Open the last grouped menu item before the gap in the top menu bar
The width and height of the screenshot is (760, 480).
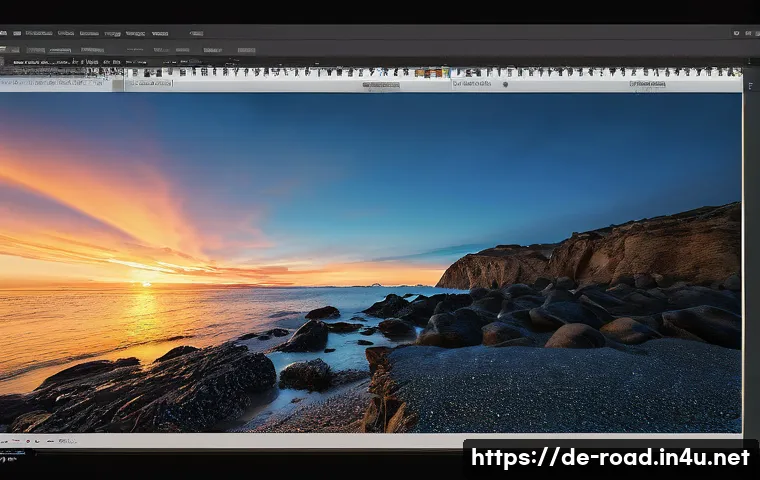click(x=160, y=33)
